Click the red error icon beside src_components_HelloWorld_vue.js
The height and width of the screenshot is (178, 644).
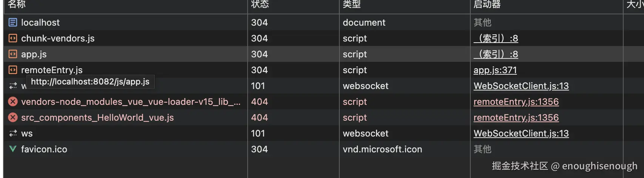tap(12, 118)
